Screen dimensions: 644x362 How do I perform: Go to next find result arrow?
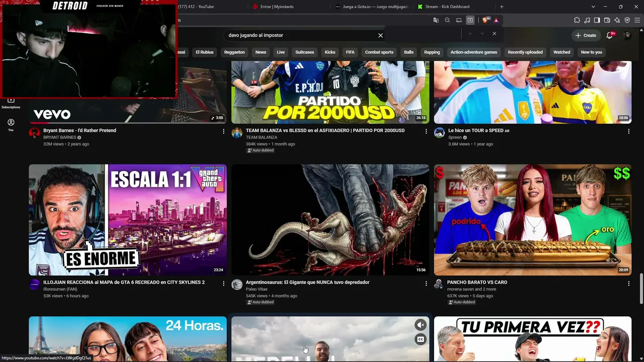click(x=482, y=34)
